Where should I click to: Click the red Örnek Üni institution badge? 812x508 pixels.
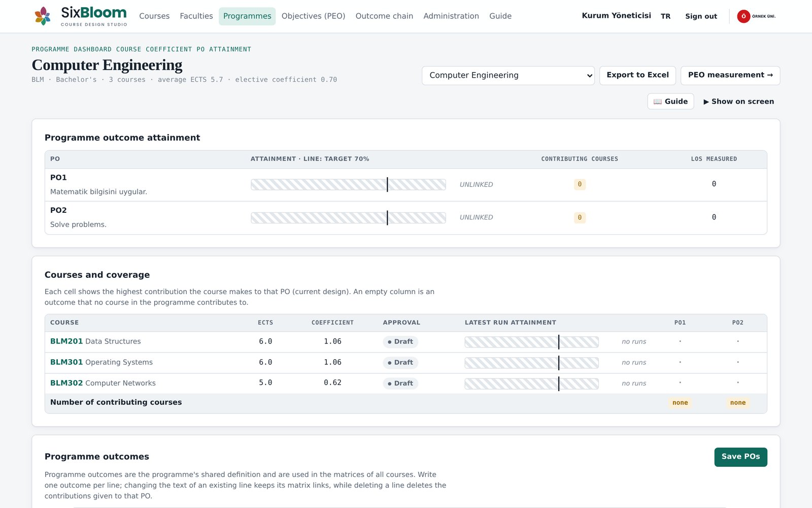coord(743,16)
